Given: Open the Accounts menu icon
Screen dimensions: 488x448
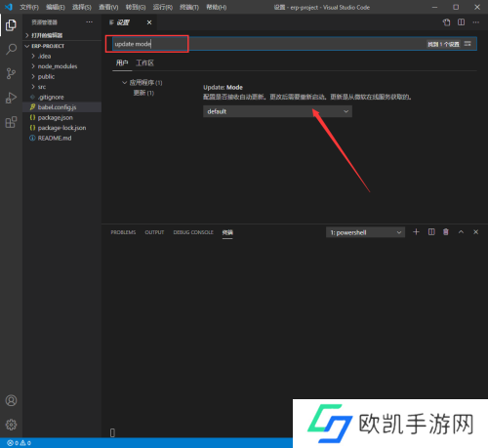Looking at the screenshot, I should [11, 400].
